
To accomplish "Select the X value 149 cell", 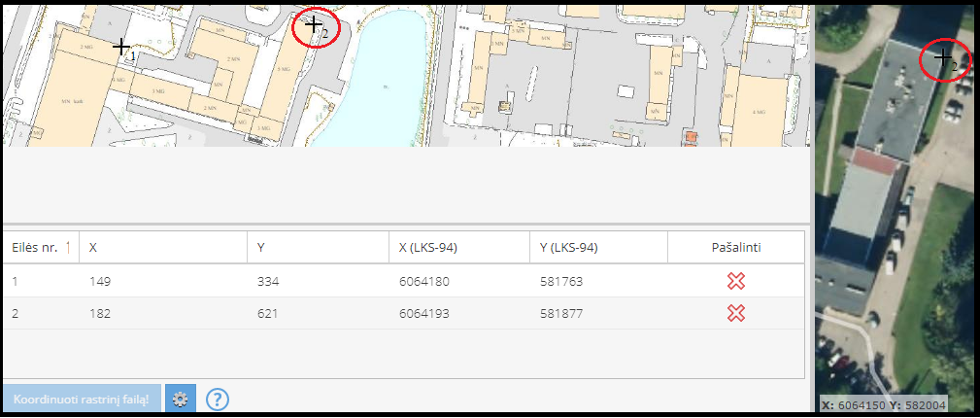I will 99,282.
